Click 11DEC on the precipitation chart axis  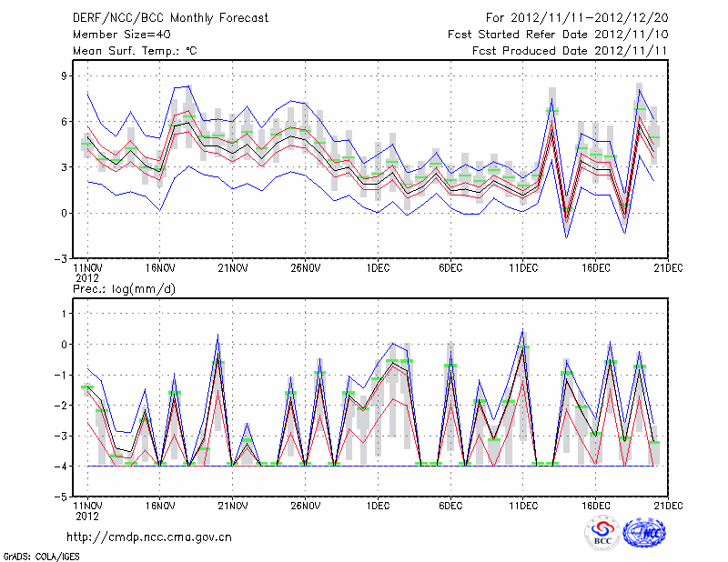523,506
